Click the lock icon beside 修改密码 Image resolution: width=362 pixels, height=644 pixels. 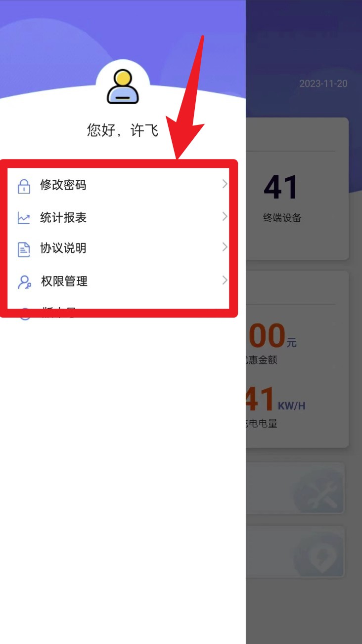pos(24,186)
